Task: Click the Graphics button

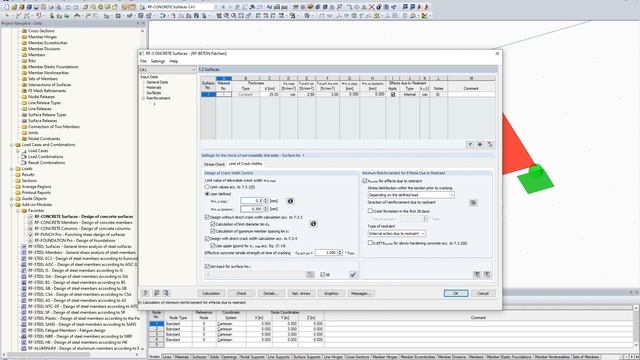Action: 331,293
